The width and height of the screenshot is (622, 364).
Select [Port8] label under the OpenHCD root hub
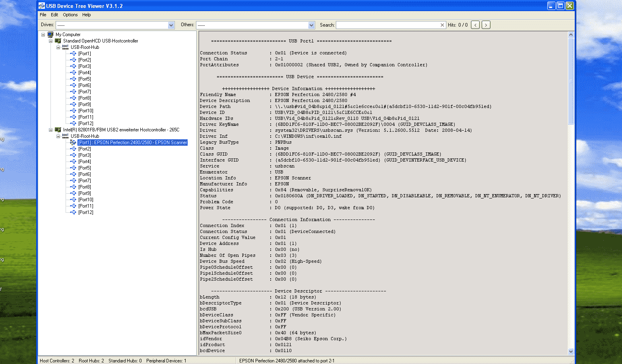coord(85,98)
